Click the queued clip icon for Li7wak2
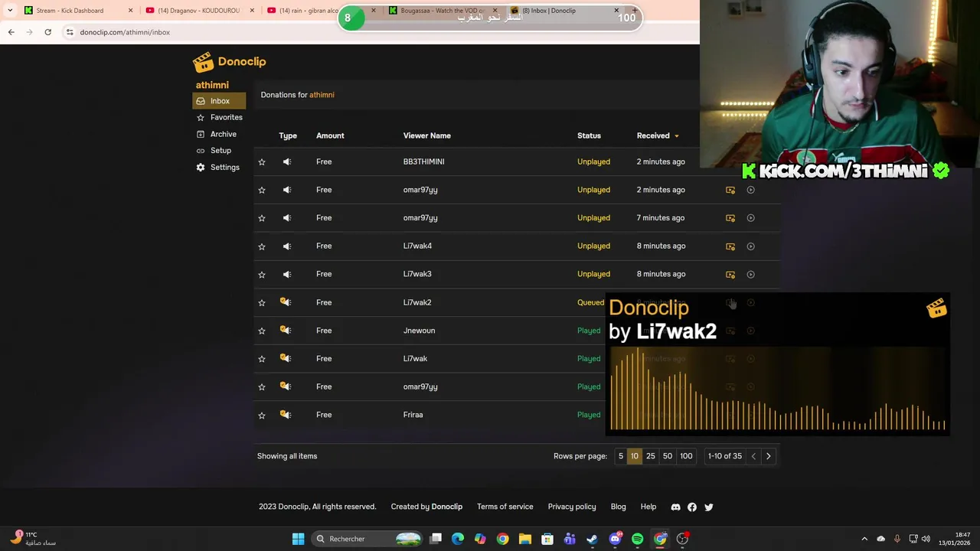 click(x=286, y=302)
